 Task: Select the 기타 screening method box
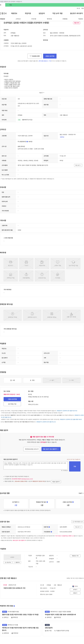pyautogui.click(x=71, y=380)
